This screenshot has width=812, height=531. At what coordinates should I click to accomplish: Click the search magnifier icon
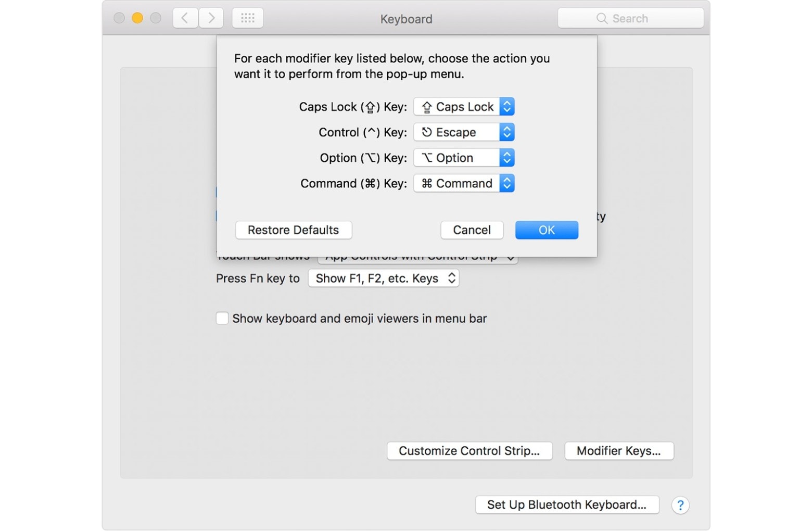tap(601, 18)
